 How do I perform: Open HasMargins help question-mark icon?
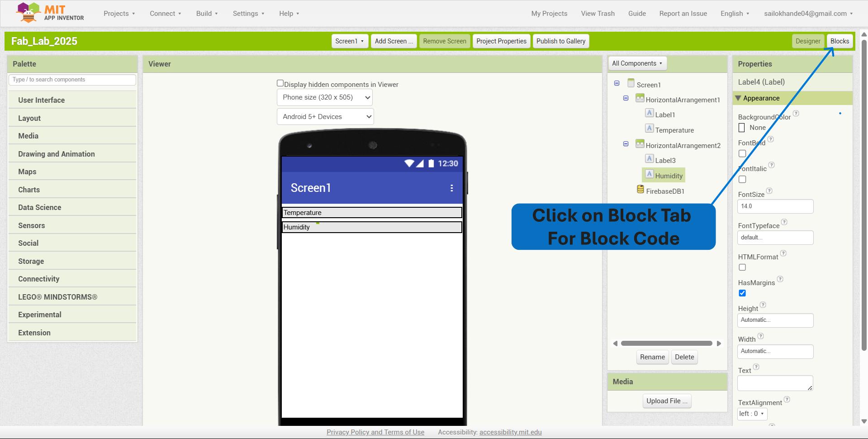pyautogui.click(x=780, y=279)
